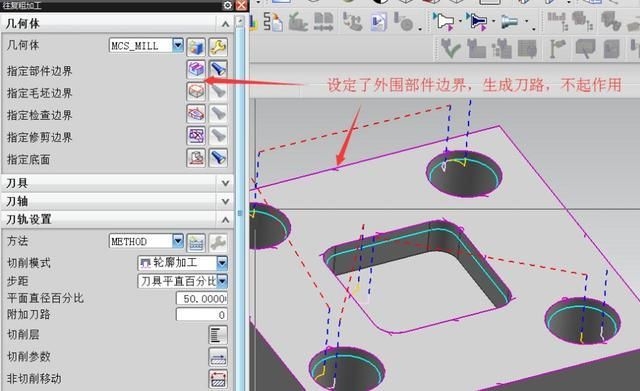The height and width of the screenshot is (391, 640).
Task: Open the METHOD dropdown
Action: pyautogui.click(x=178, y=241)
